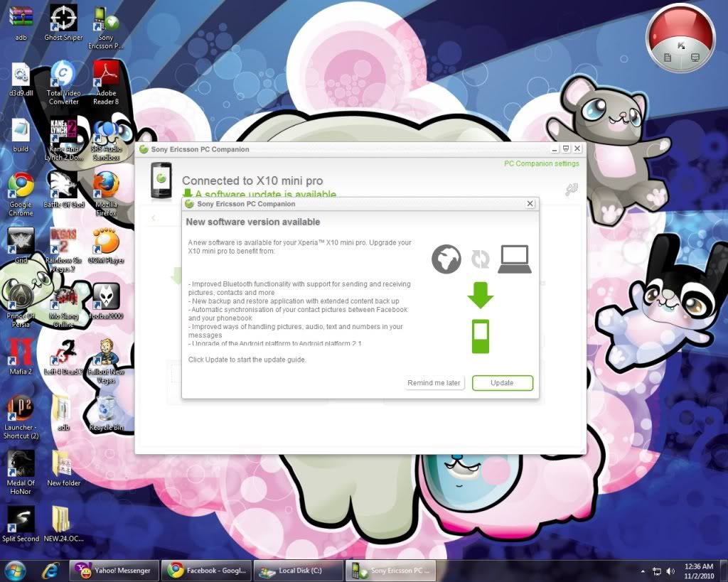Image resolution: width=728 pixels, height=582 pixels.
Task: Click the X10 mini pro phone icon
Action: point(161,180)
